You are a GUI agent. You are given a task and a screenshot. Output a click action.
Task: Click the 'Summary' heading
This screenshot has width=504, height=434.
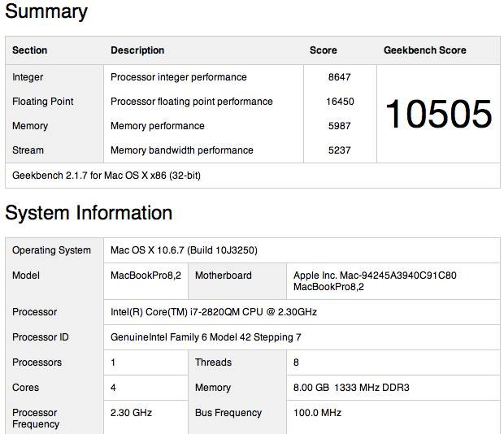(x=46, y=12)
